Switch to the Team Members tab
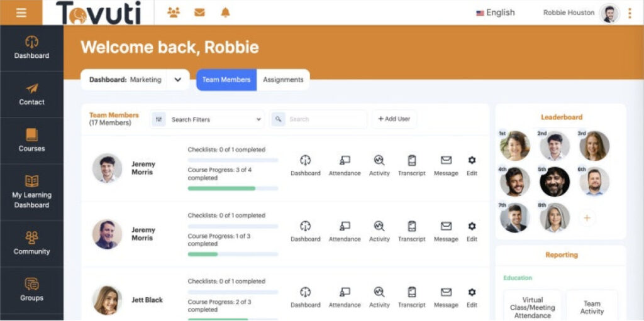This screenshot has height=321, width=644. tap(226, 80)
